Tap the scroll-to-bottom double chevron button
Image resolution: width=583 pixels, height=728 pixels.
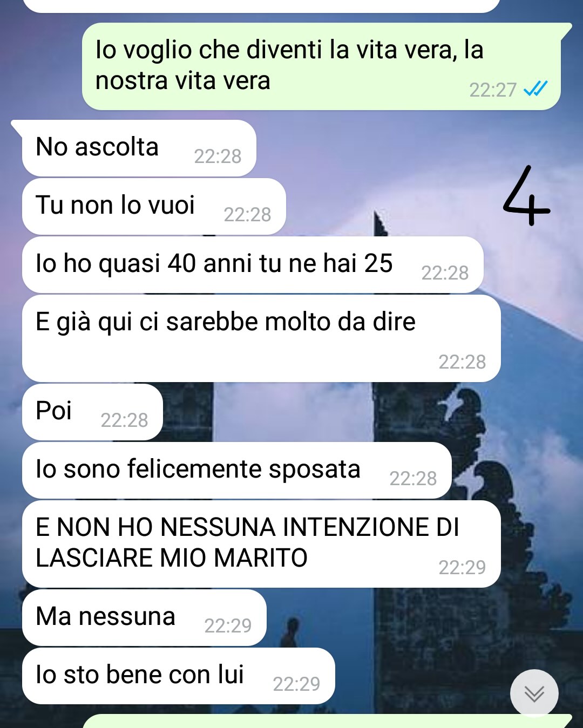point(534,693)
